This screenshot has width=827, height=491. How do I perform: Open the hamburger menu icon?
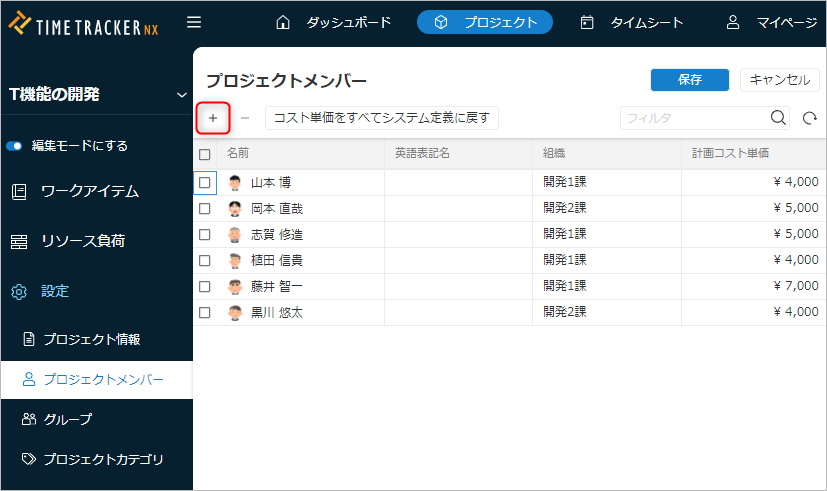coord(194,22)
